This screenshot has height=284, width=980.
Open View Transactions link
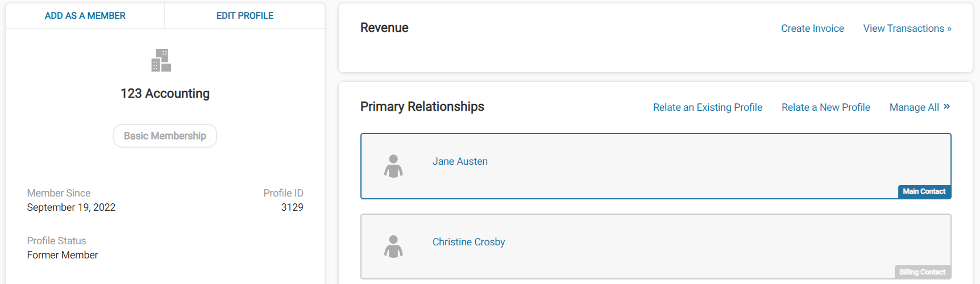(907, 28)
